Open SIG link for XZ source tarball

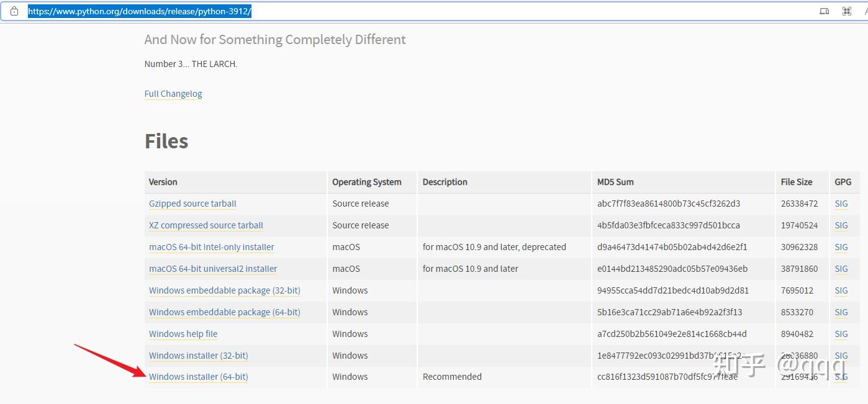point(841,225)
